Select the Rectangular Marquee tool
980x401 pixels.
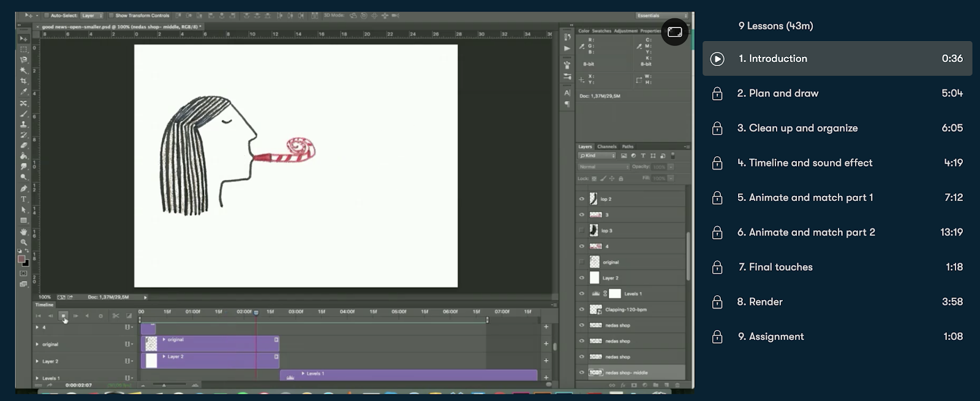click(x=24, y=49)
